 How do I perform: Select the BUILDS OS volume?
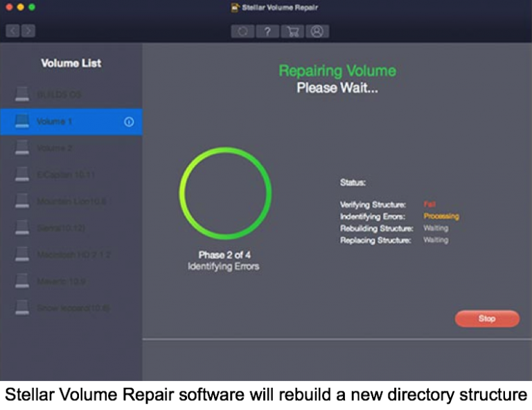[x=71, y=95]
